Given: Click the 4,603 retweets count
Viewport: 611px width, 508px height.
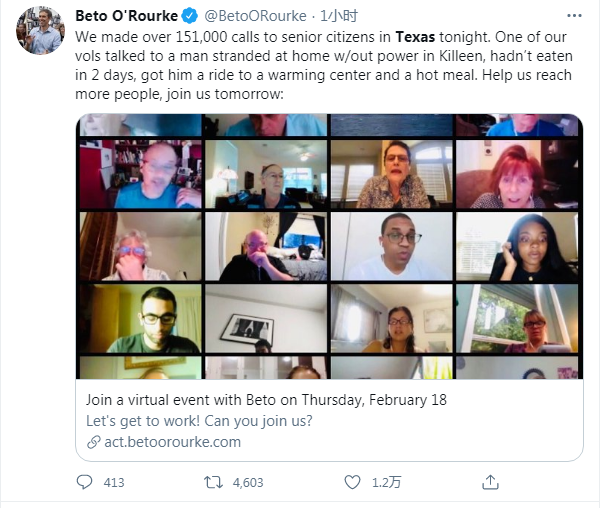Looking at the screenshot, I should pyautogui.click(x=247, y=482).
